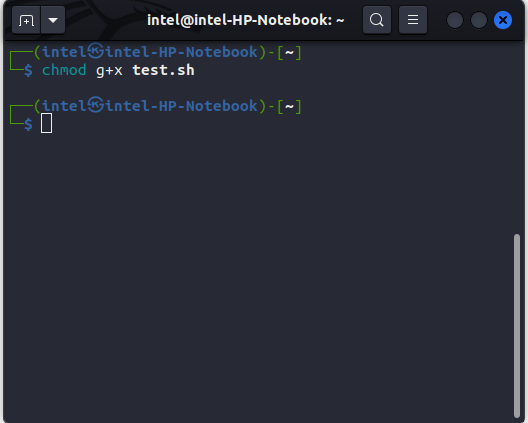The image size is (528, 423).
Task: Click the terminal vertical scrollbar
Action: pos(517,325)
